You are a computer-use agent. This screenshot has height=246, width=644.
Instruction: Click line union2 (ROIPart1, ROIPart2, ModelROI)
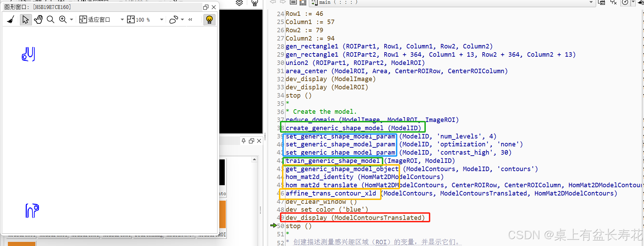[355, 63]
